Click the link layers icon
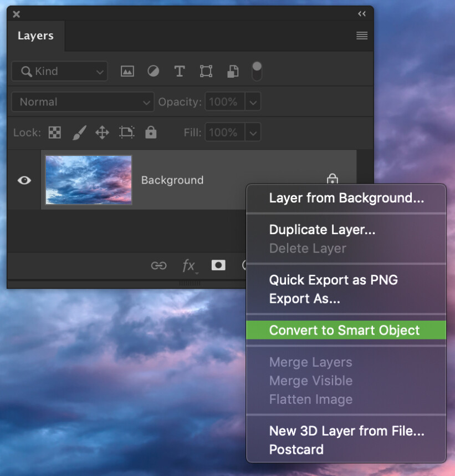 tap(159, 265)
